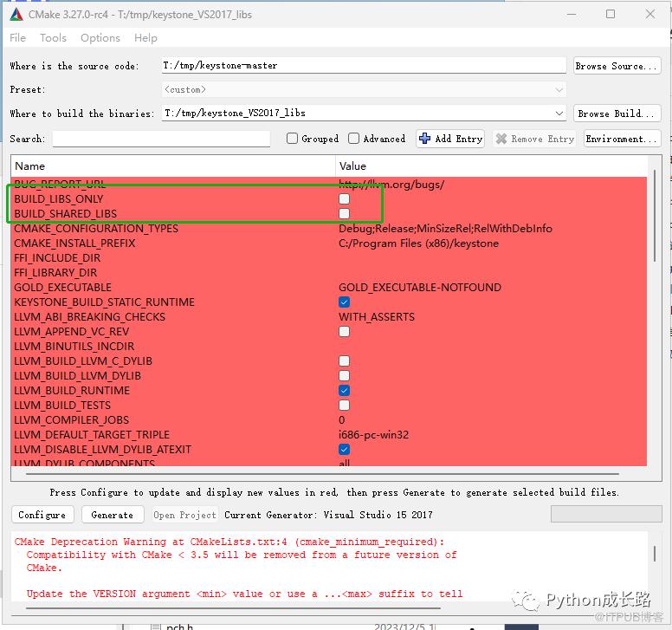Click the Browse Build button
The height and width of the screenshot is (630, 672).
(x=617, y=114)
